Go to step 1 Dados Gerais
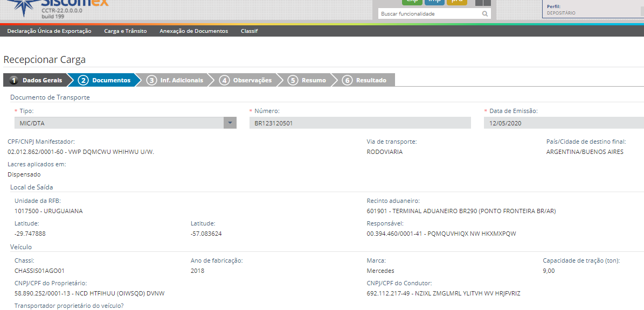Screen dimensions: 644x310 pyautogui.click(x=36, y=80)
